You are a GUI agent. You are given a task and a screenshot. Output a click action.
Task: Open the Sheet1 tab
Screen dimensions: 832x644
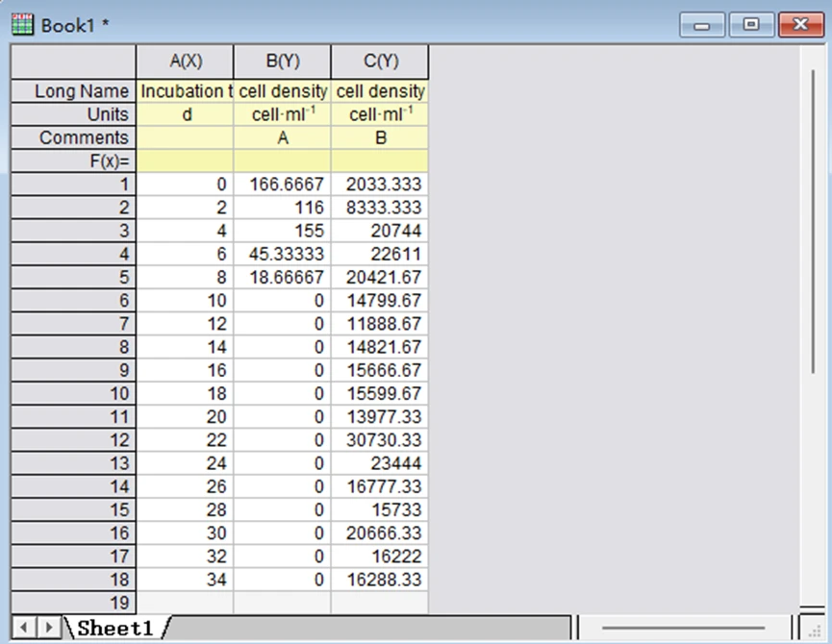click(x=115, y=628)
